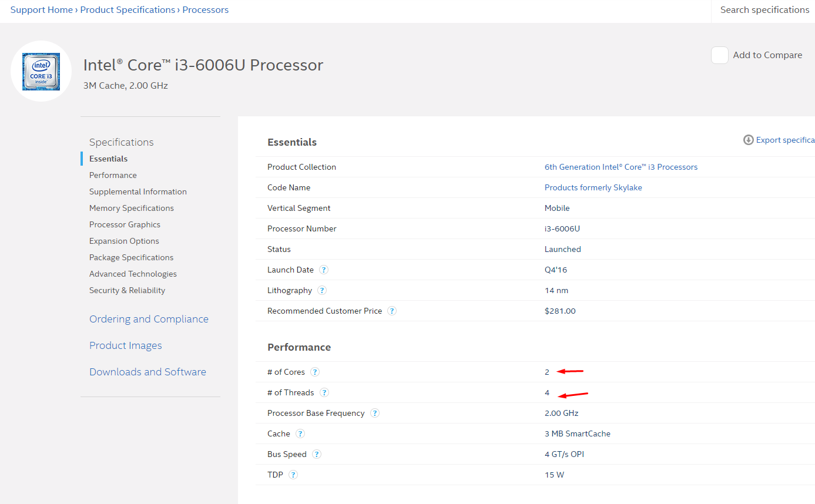815x504 pixels.
Task: Go to Memory Specifications section
Action: point(132,208)
